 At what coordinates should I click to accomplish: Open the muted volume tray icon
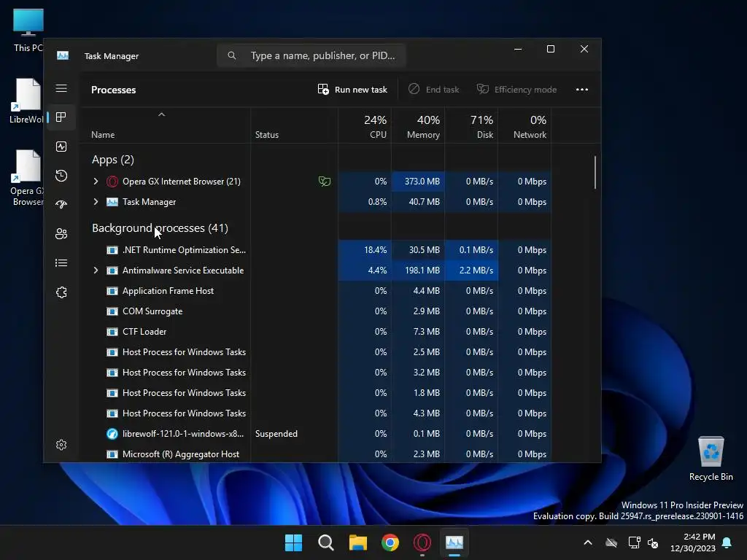coord(653,542)
